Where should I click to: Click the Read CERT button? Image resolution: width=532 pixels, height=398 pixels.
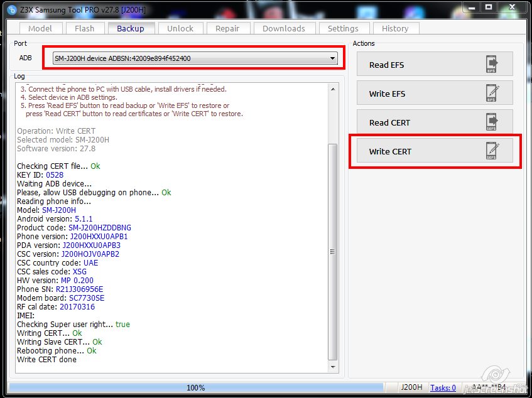(x=435, y=122)
